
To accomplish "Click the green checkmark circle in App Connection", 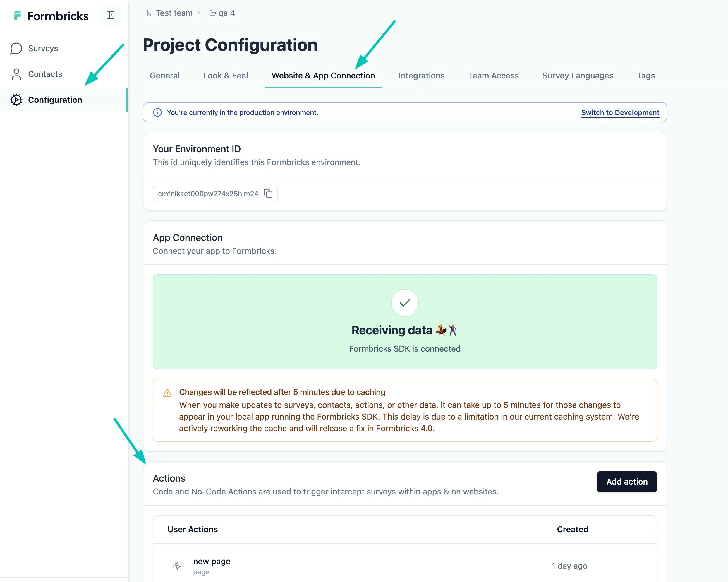I will [404, 303].
